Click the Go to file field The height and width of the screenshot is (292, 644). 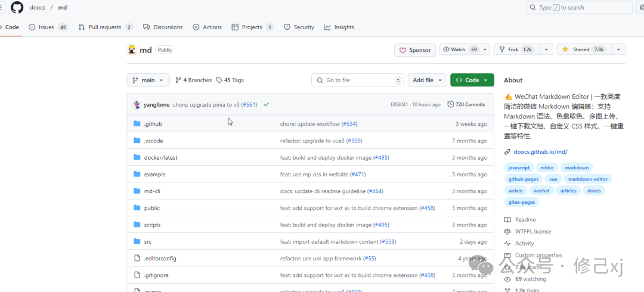tap(358, 80)
